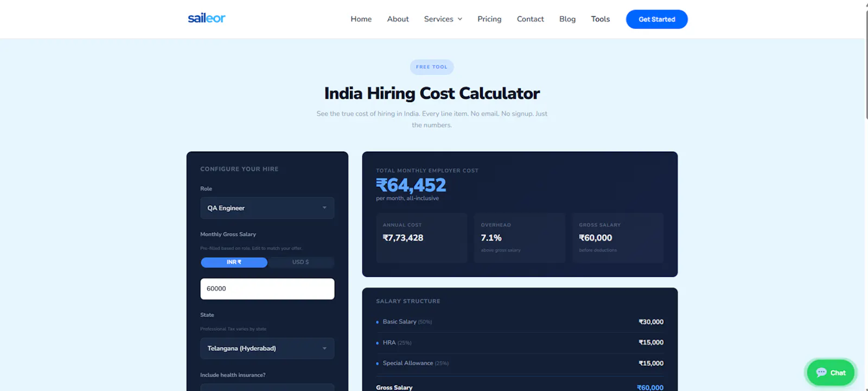This screenshot has width=868, height=391.
Task: Click the Basic Salary ₹30,000 value
Action: pyautogui.click(x=651, y=322)
